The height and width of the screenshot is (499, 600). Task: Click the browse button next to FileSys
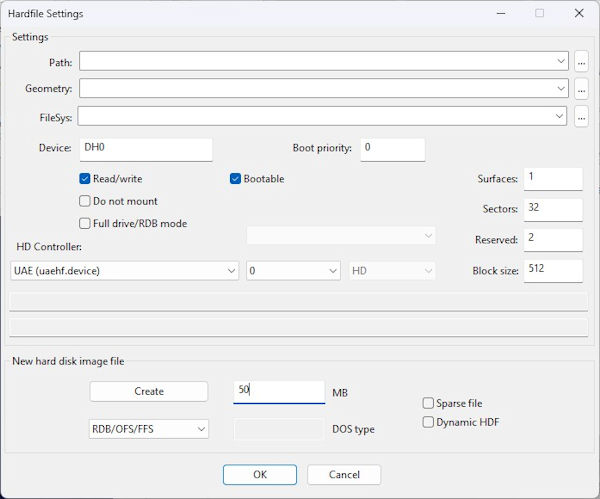click(581, 117)
